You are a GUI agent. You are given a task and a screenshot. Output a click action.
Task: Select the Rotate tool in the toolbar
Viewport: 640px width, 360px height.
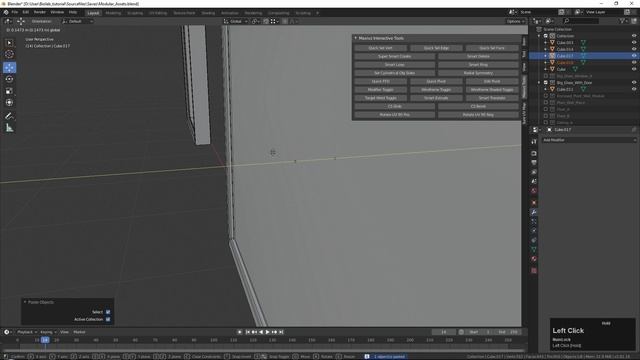(9, 79)
